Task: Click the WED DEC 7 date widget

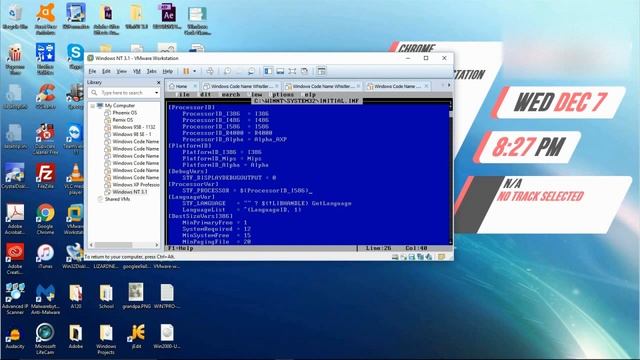Action: pos(559,102)
